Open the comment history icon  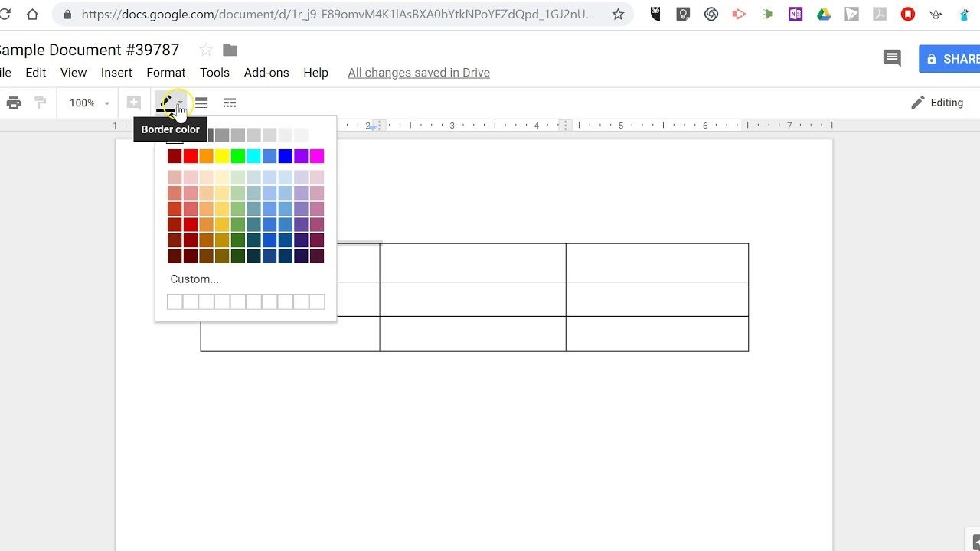pyautogui.click(x=892, y=58)
